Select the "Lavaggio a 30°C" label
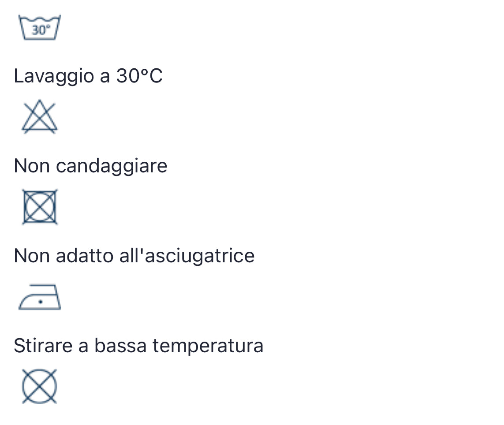 (x=88, y=76)
